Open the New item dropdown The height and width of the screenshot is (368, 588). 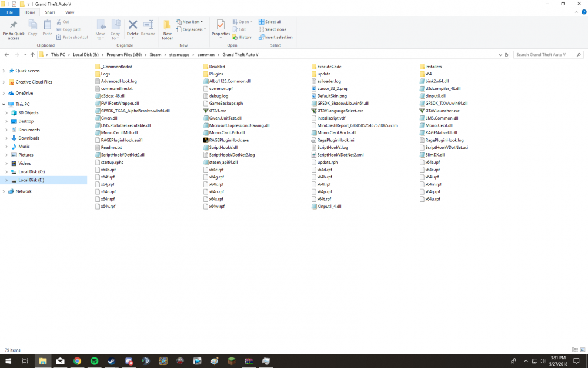point(189,22)
